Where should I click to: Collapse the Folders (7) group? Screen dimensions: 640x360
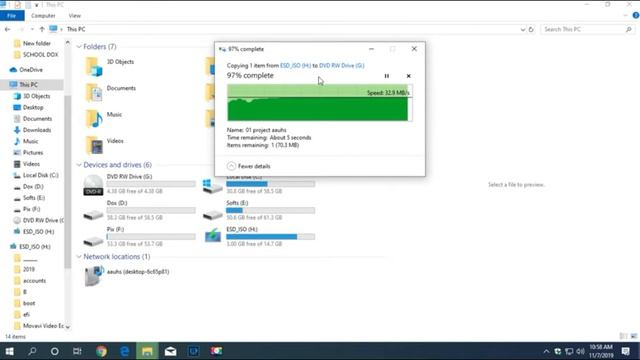79,47
